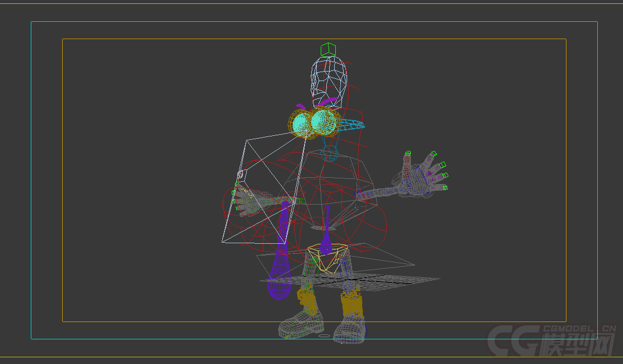Select the teal neck joint below the beak
The height and width of the screenshot is (364, 623).
coord(330,152)
